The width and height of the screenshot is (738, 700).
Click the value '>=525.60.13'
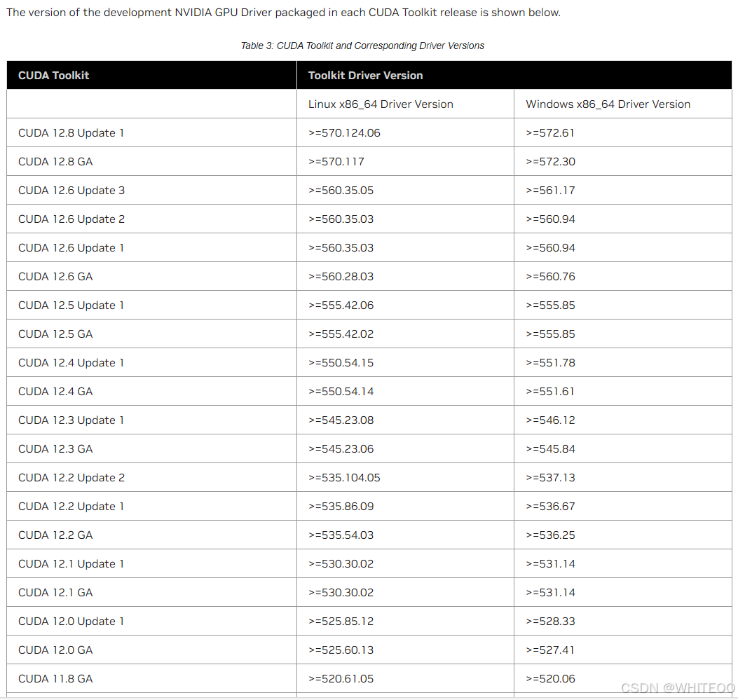[x=341, y=649]
